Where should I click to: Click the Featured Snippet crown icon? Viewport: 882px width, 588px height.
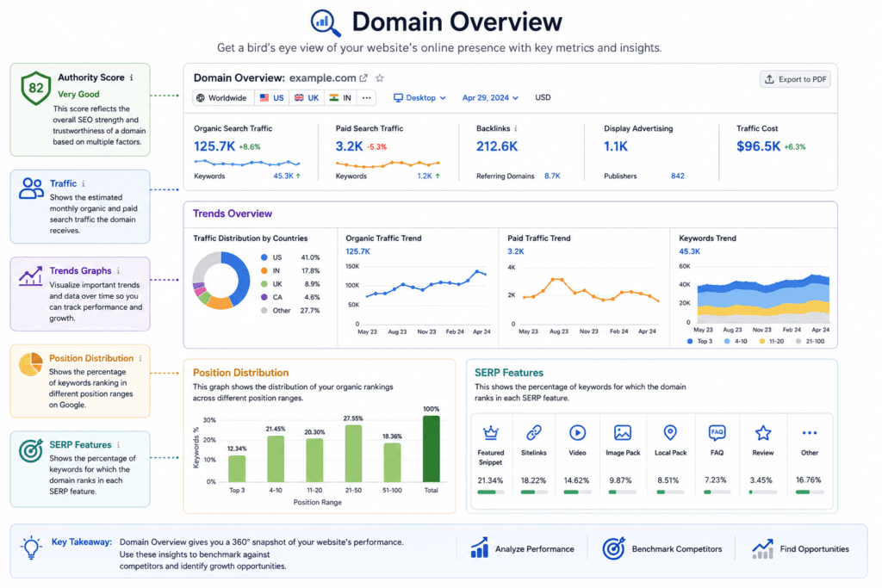pyautogui.click(x=490, y=432)
